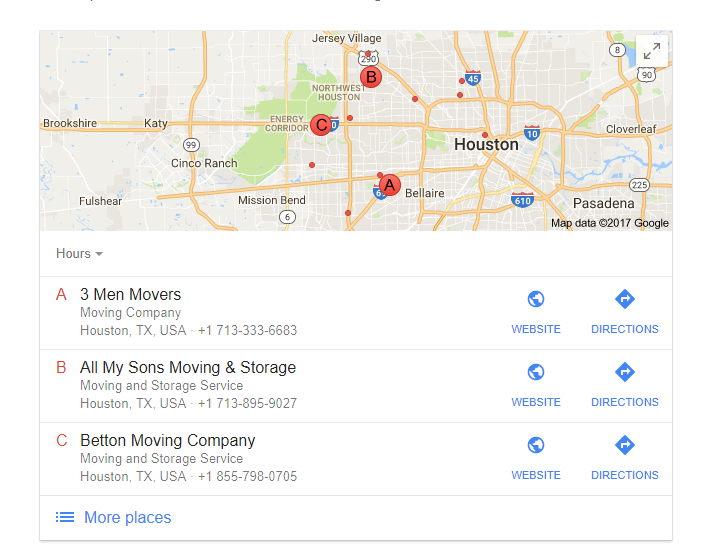Get directions icon for 3 Men Movers
The image size is (706, 556).
click(625, 299)
